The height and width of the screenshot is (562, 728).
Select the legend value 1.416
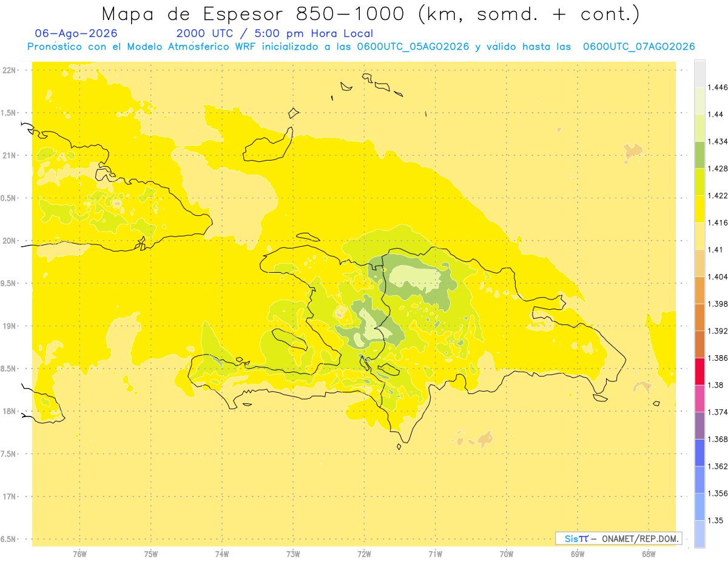point(718,222)
